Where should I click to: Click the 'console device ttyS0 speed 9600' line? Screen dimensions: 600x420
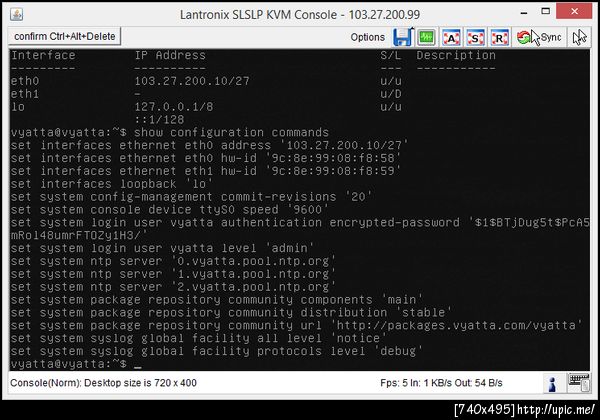click(x=169, y=210)
